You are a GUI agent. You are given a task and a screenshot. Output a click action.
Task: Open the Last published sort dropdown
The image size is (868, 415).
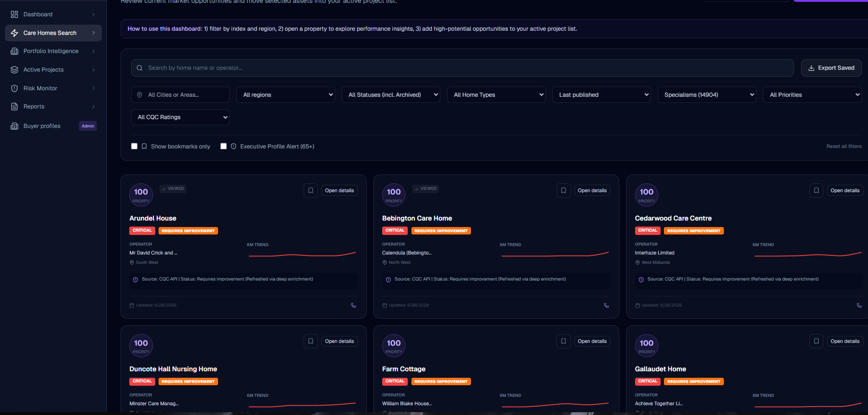pyautogui.click(x=602, y=95)
